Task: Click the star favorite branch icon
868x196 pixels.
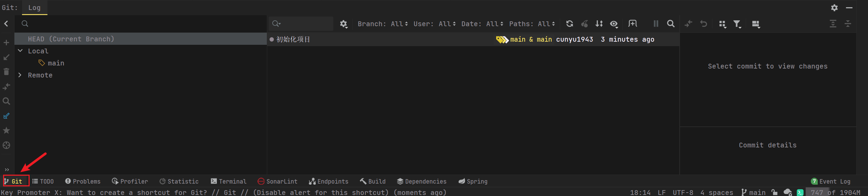Action: click(x=6, y=131)
